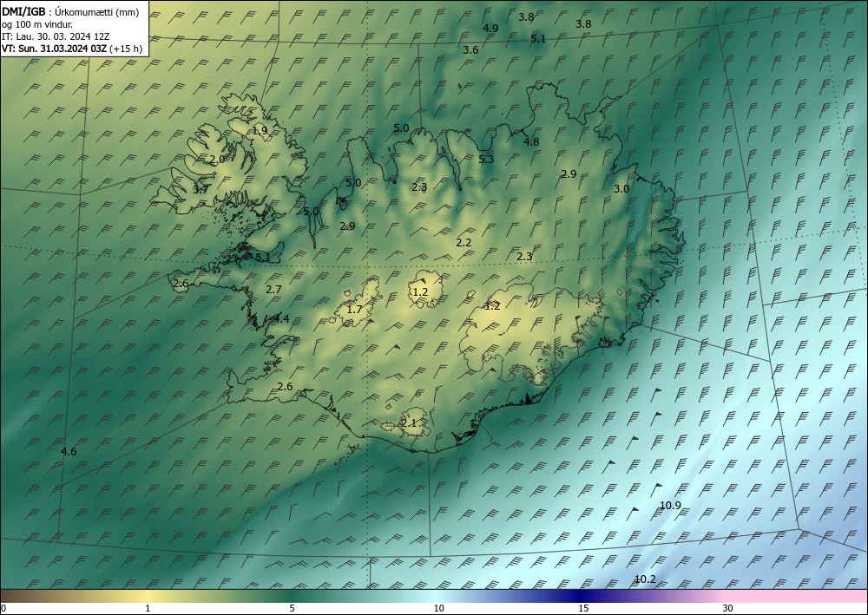Click the color scale label '5'

coord(292,609)
